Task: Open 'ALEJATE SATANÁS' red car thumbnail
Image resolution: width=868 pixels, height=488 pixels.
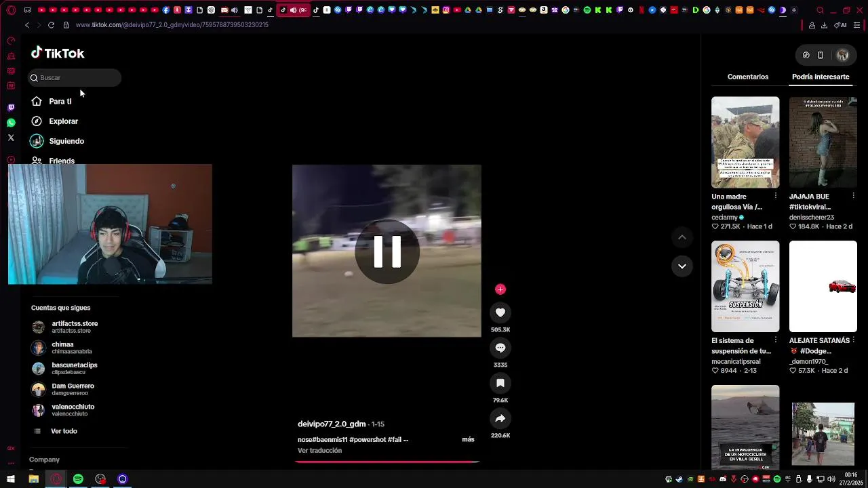Action: click(x=823, y=286)
